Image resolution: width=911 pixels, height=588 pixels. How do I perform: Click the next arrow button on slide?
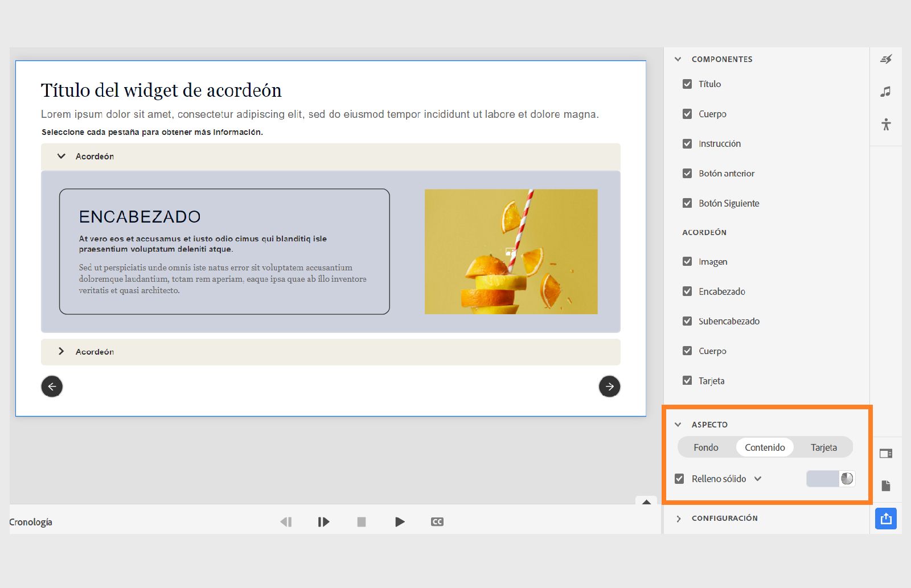click(x=609, y=386)
